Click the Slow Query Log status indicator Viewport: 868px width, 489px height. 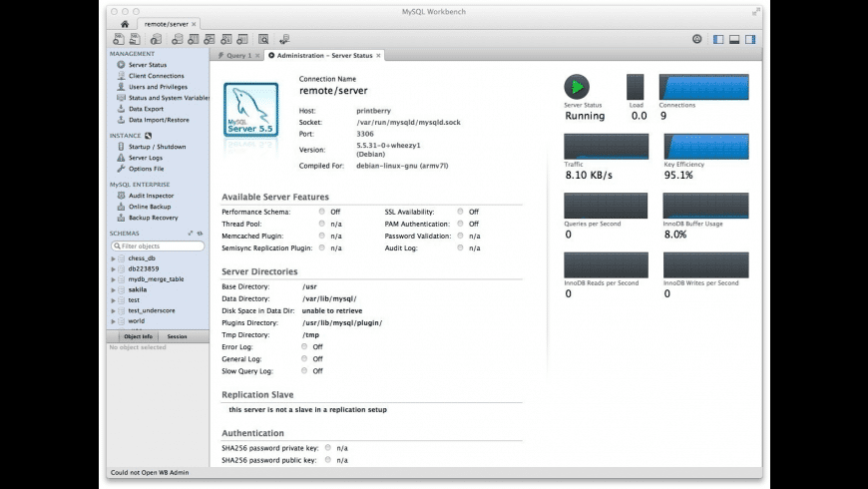304,371
